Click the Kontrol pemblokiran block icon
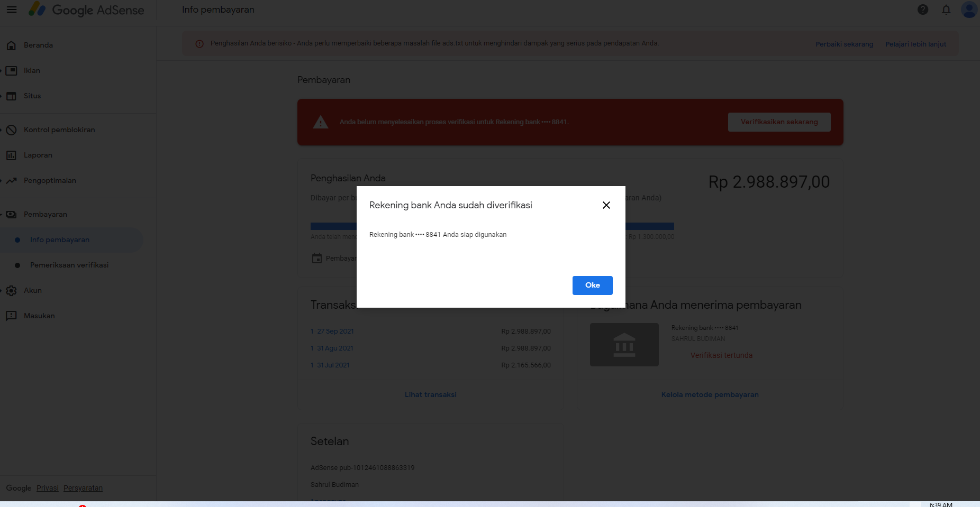Screen dimensions: 980x507 pos(11,130)
